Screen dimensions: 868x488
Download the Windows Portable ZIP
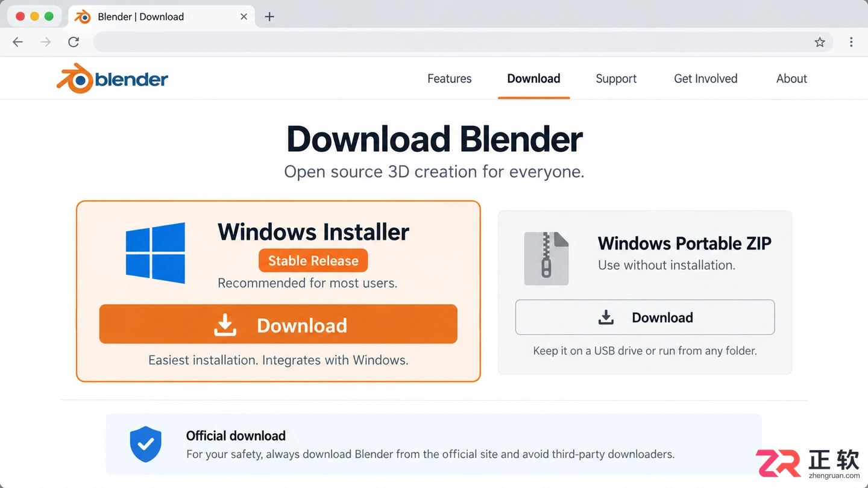coord(645,317)
